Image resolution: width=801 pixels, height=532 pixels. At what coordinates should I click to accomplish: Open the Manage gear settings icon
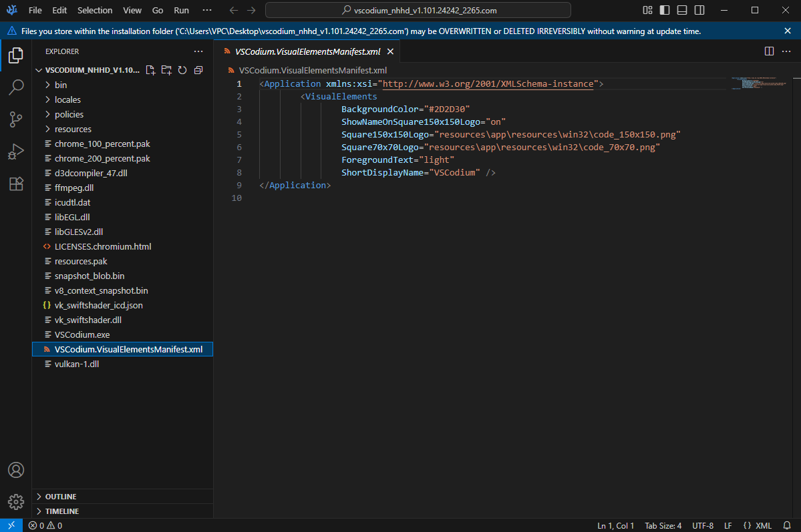pos(16,501)
